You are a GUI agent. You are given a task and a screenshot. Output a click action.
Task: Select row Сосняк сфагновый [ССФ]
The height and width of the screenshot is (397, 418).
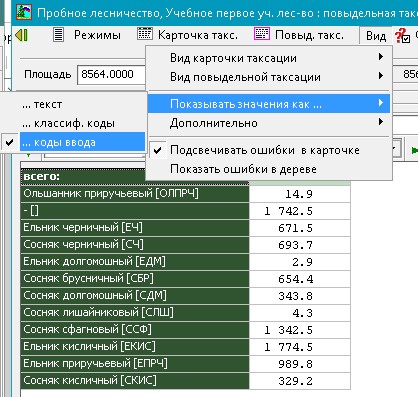click(x=135, y=330)
